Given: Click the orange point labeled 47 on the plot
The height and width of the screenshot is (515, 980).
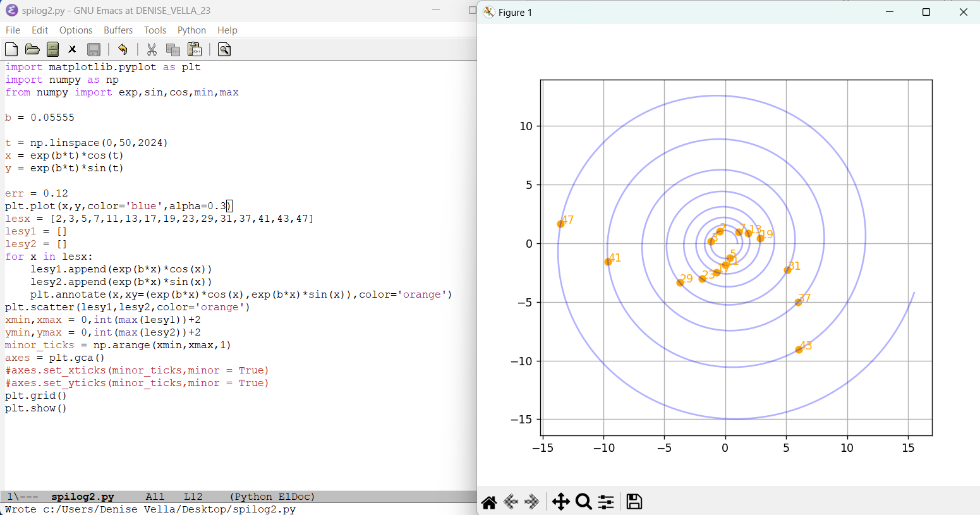Looking at the screenshot, I should pos(560,224).
